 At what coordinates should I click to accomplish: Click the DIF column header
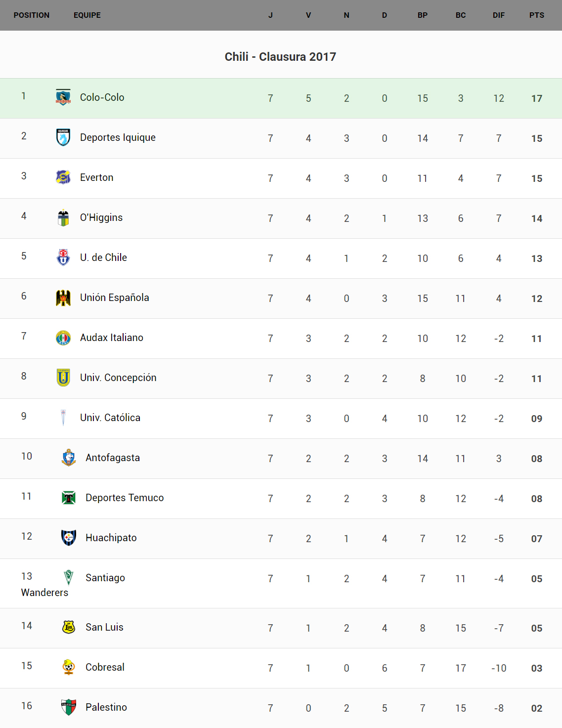pyautogui.click(x=499, y=15)
